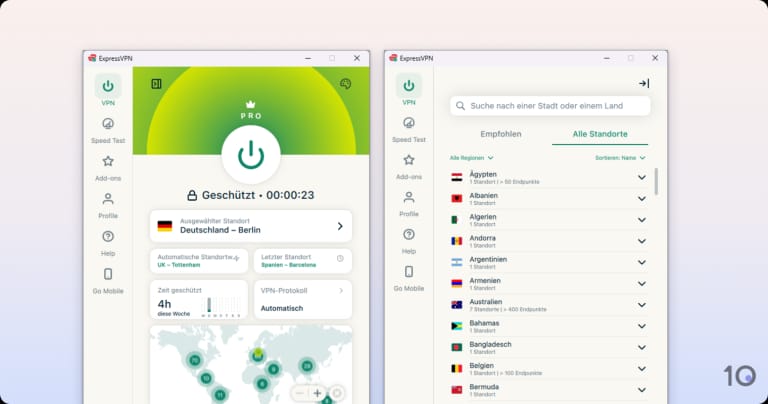This screenshot has width=768, height=404.
Task: Connect to automatic location UK – Tottenham
Action: point(199,261)
